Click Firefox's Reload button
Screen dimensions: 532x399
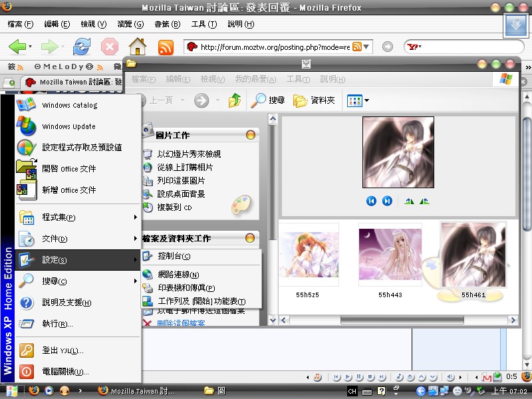coord(81,47)
